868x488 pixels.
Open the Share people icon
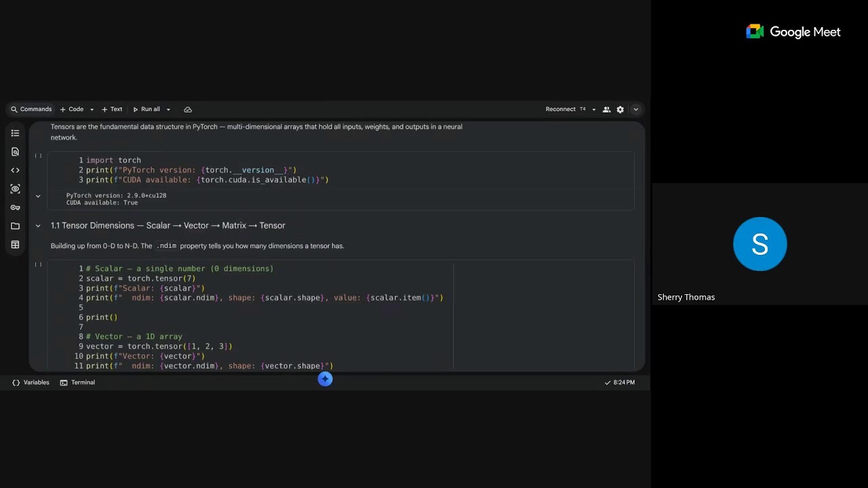coord(606,109)
